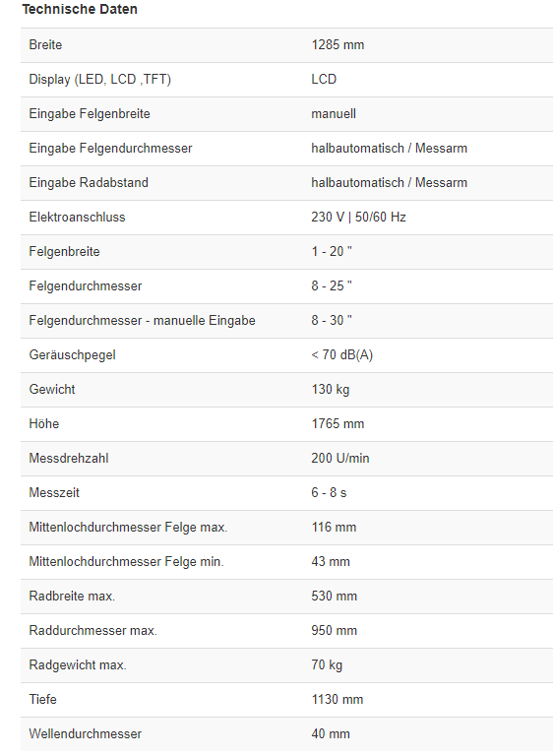Select the Messzeit 6 - 8 s value
This screenshot has width=553, height=756.
point(329,493)
